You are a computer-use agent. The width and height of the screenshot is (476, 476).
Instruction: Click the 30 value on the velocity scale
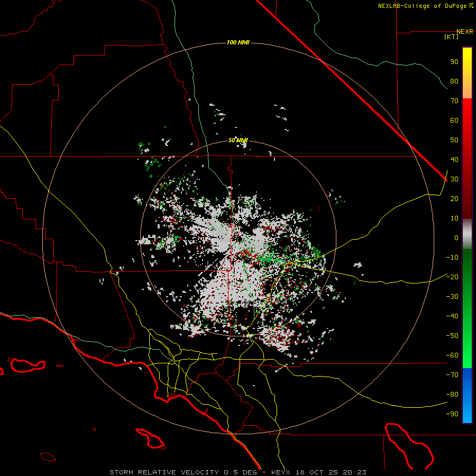[454, 179]
